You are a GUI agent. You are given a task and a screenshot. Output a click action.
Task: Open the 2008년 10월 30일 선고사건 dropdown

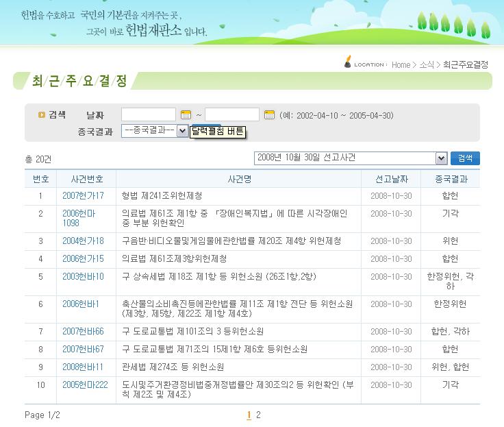click(x=351, y=158)
